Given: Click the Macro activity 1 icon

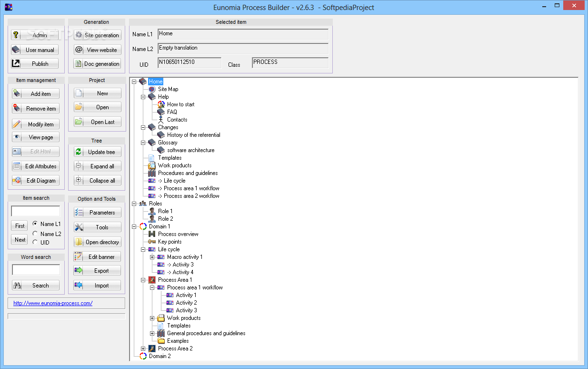Looking at the screenshot, I should [x=161, y=257].
